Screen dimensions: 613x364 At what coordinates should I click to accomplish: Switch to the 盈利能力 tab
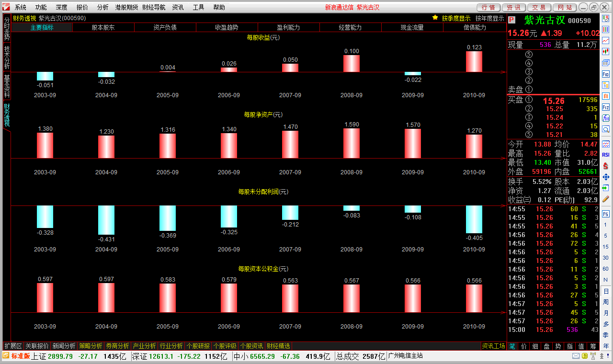pyautogui.click(x=289, y=27)
